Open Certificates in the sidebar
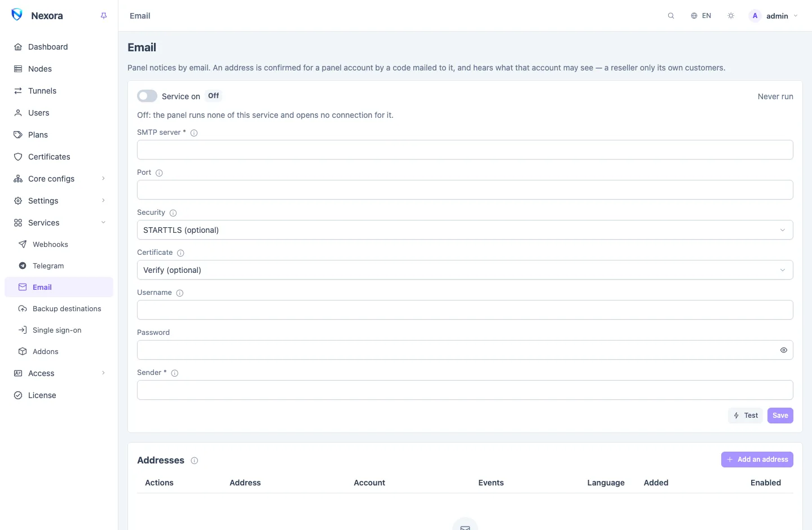The height and width of the screenshot is (530, 812). 59,157
